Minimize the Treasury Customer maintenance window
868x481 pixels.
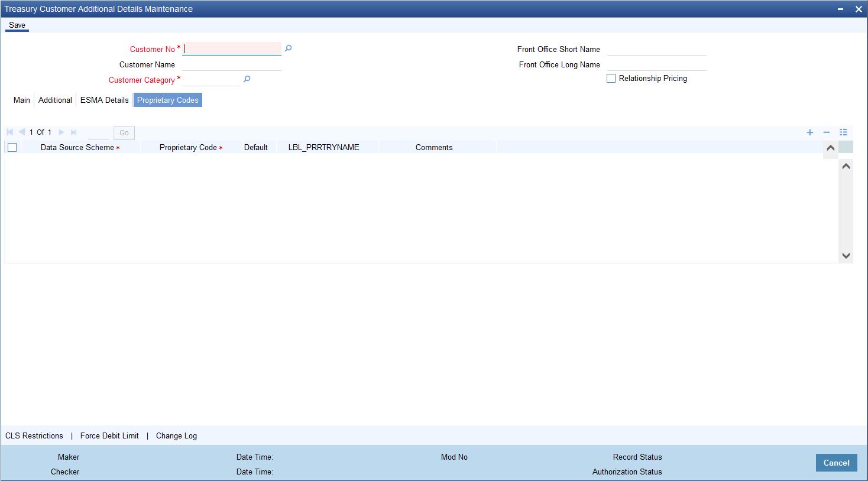841,9
